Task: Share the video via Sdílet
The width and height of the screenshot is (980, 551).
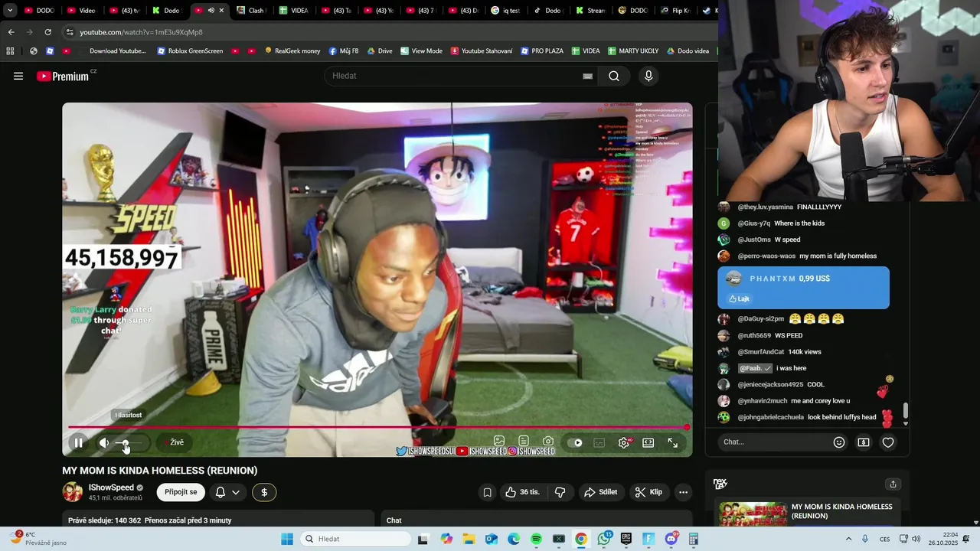Action: click(600, 492)
